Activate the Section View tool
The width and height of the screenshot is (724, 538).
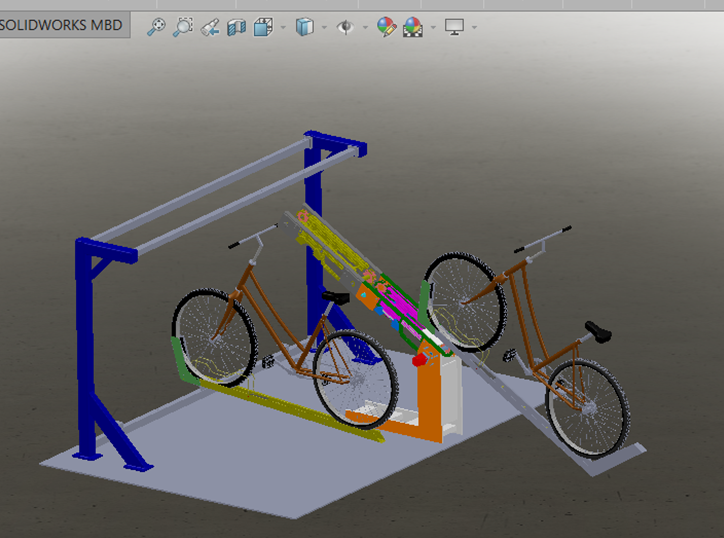[237, 27]
